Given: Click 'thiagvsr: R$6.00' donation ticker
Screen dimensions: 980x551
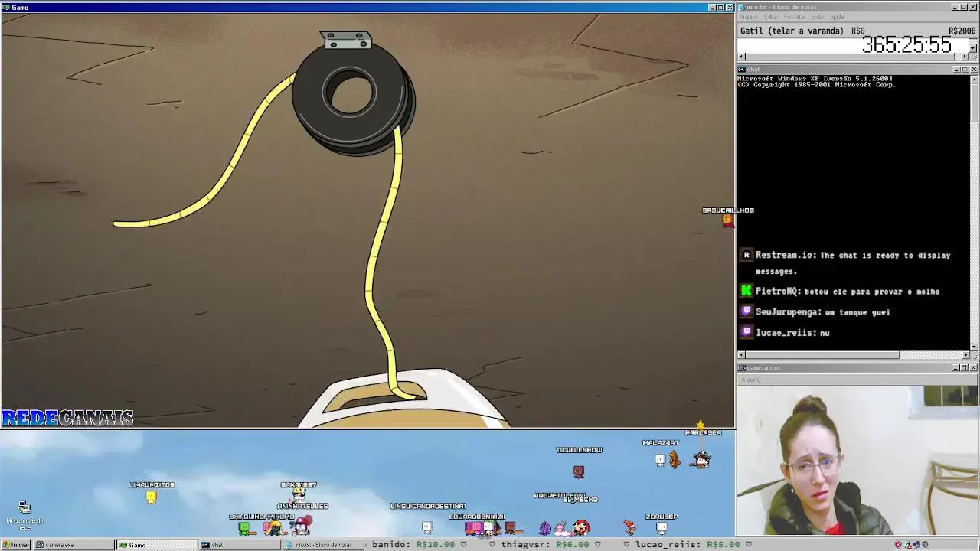Looking at the screenshot, I should tap(545, 545).
